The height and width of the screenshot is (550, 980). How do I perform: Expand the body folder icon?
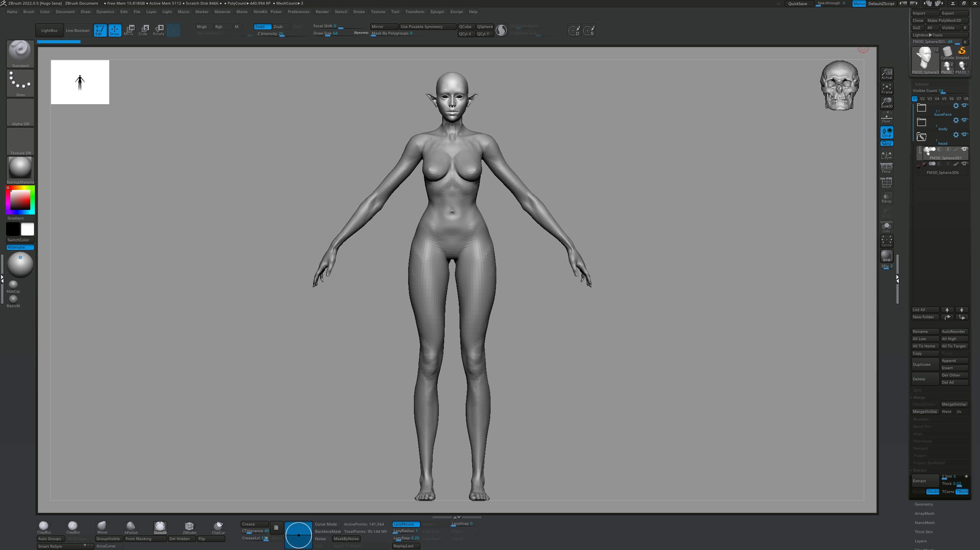(x=921, y=122)
